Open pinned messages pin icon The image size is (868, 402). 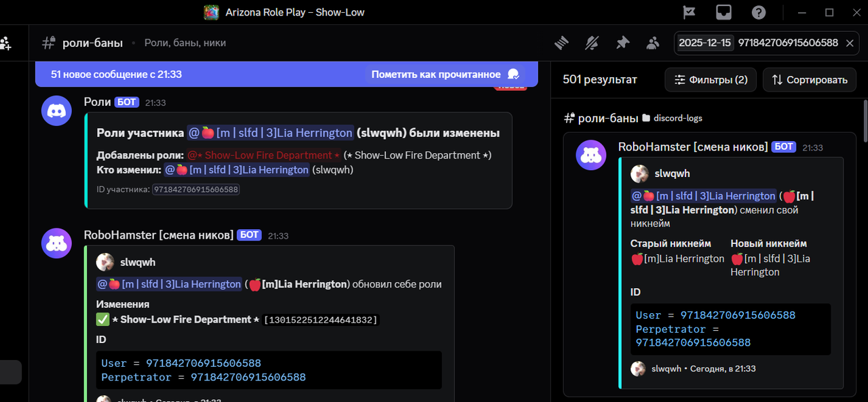[x=622, y=43]
